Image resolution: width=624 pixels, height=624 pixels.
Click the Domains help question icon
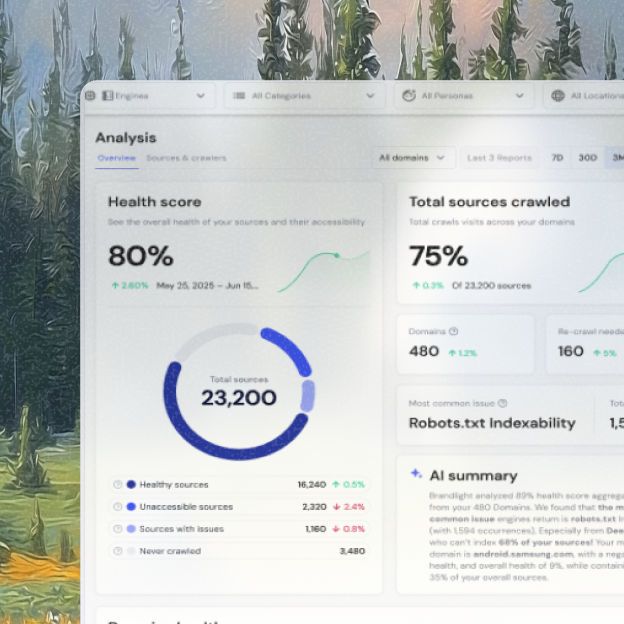(x=453, y=331)
